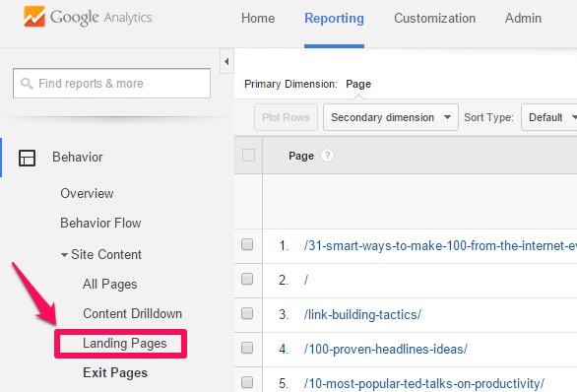Click the search magnifier icon
The height and width of the screenshot is (392, 577).
tap(27, 84)
